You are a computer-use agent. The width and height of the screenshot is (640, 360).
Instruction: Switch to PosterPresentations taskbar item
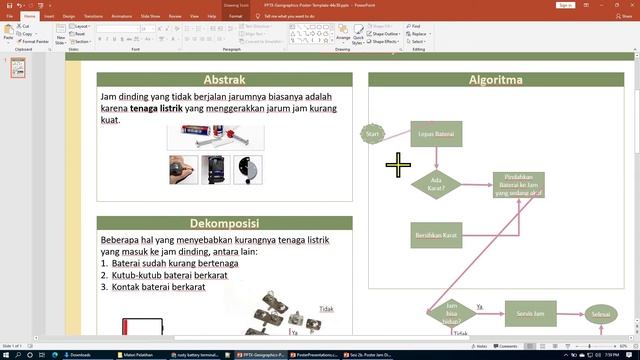pyautogui.click(x=314, y=355)
